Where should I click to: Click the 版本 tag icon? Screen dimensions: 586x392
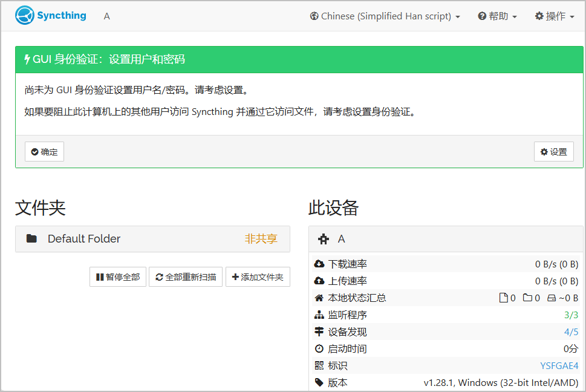[x=319, y=382]
